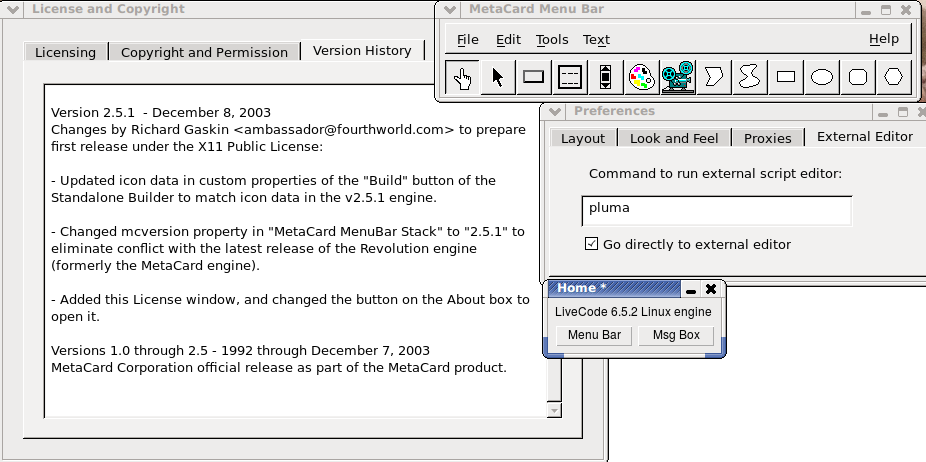Click the Command to run external script editor label
The width and height of the screenshot is (926, 462).
point(715,174)
